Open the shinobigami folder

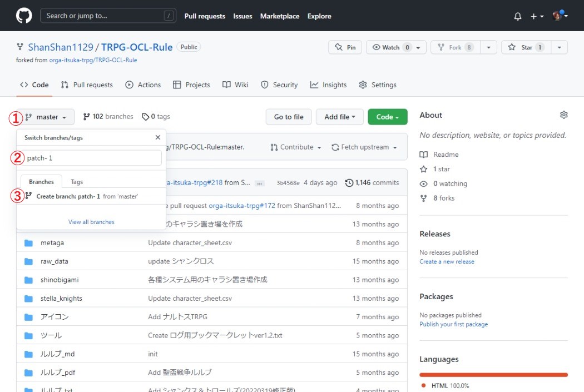(60, 280)
